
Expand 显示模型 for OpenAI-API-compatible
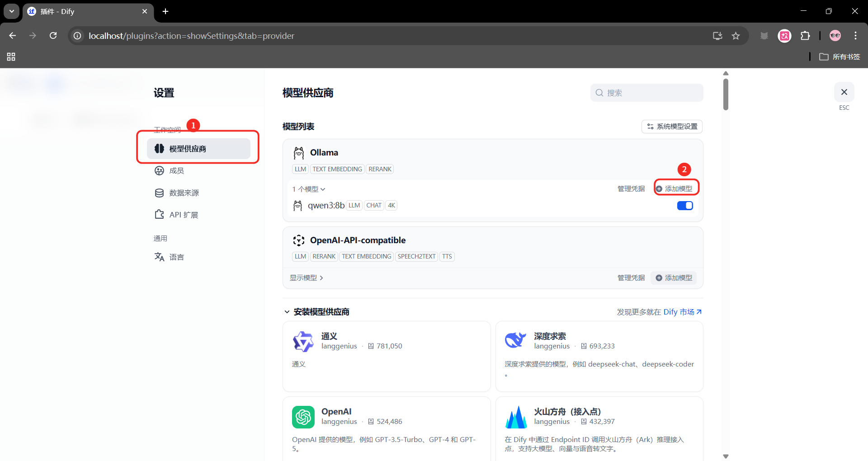pos(307,278)
